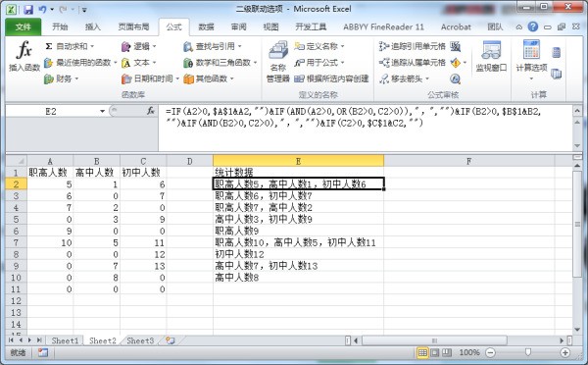
Task: Open the Text (文本) functions icon
Action: click(x=126, y=63)
